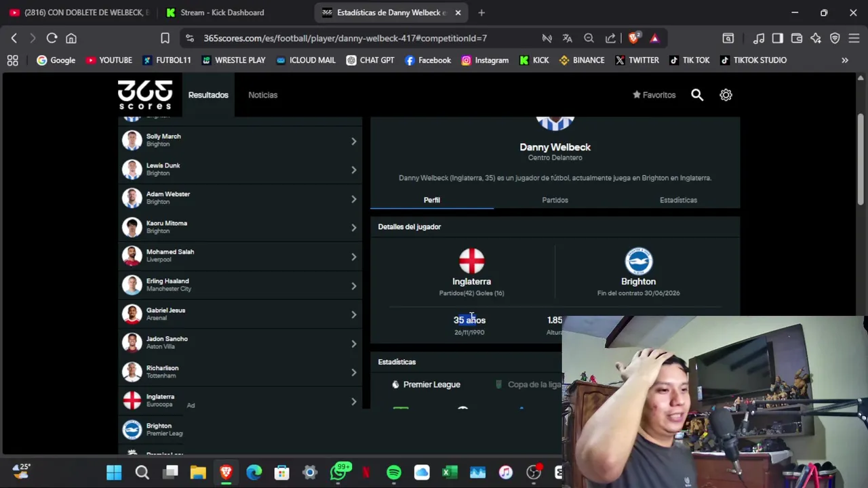
Task: Open Brave Shields lion icon
Action: (x=633, y=38)
